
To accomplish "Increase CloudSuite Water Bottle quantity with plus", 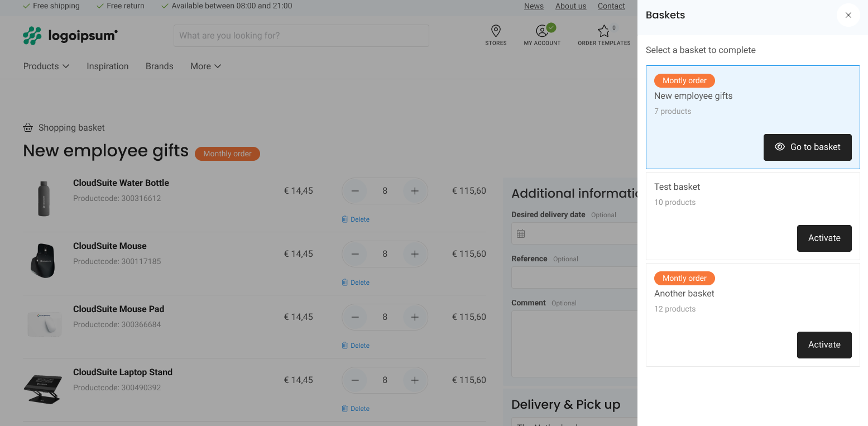I will pyautogui.click(x=415, y=191).
